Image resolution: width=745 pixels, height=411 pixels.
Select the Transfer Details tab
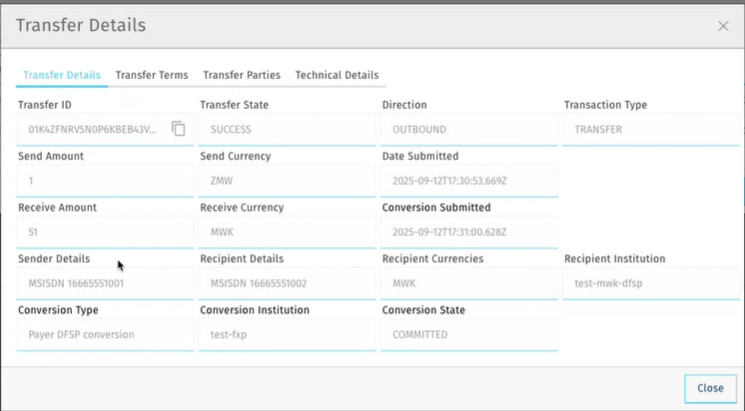coord(62,75)
